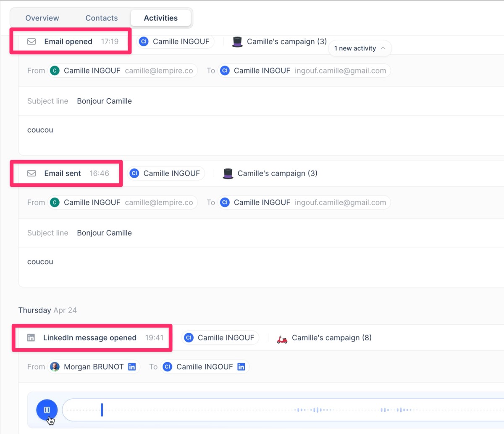Pause the voice message playback
The height and width of the screenshot is (434, 504).
tap(47, 410)
